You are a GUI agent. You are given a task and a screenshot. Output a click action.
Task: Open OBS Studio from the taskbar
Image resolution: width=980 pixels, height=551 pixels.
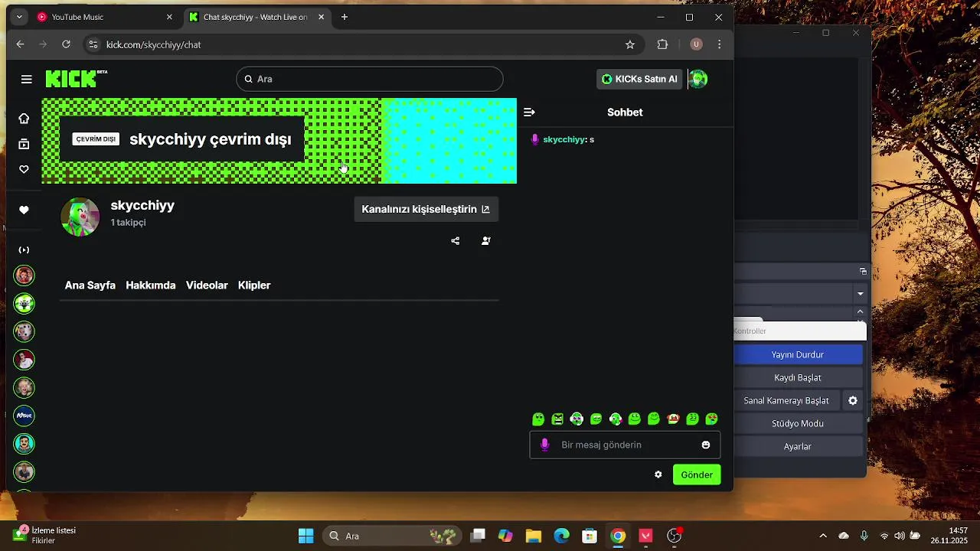tap(675, 536)
